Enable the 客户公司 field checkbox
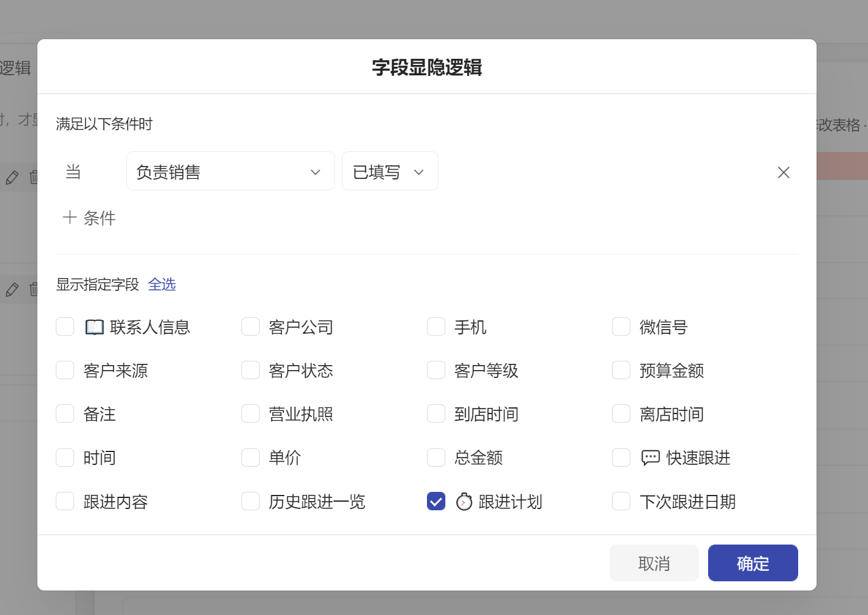The width and height of the screenshot is (868, 615). (x=251, y=326)
